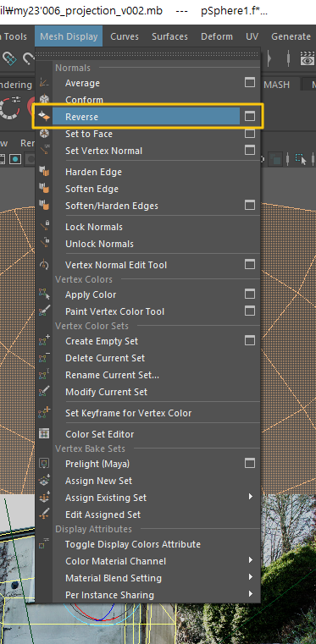Click the Create Empty Set icon
Viewport: 316px width, 644px height.
pos(44,341)
